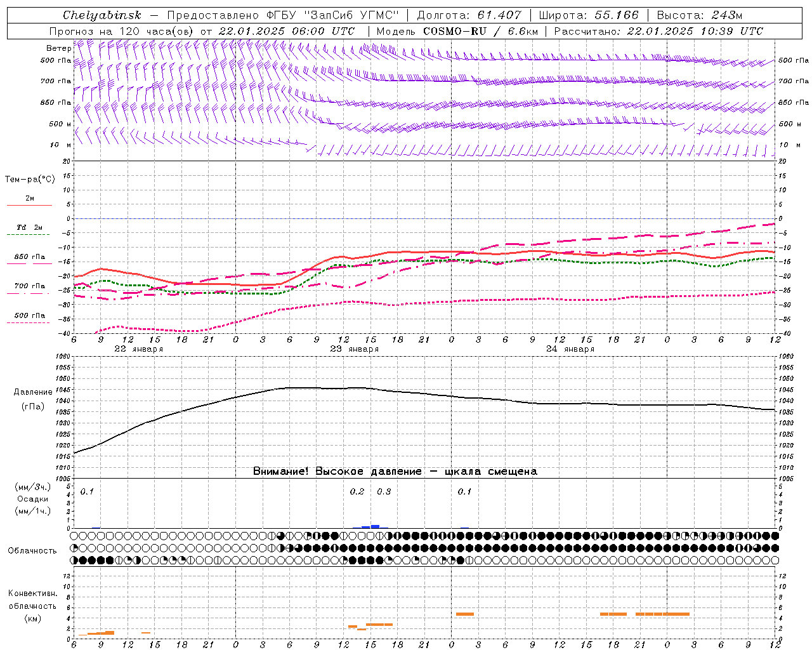Screen dimensions: 812x650
Task: Click the 24 января date label
Action: (x=570, y=349)
